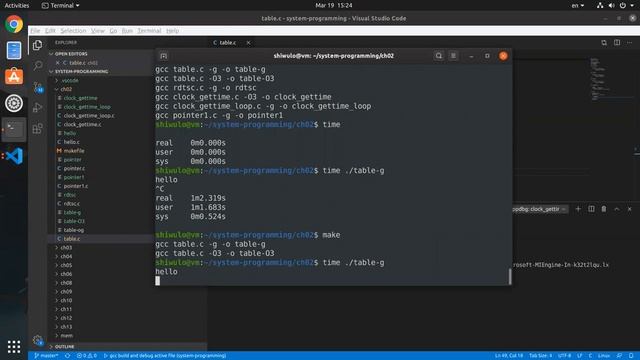This screenshot has height=360, width=640.
Task: Open the Selection menu
Action: (x=73, y=31)
